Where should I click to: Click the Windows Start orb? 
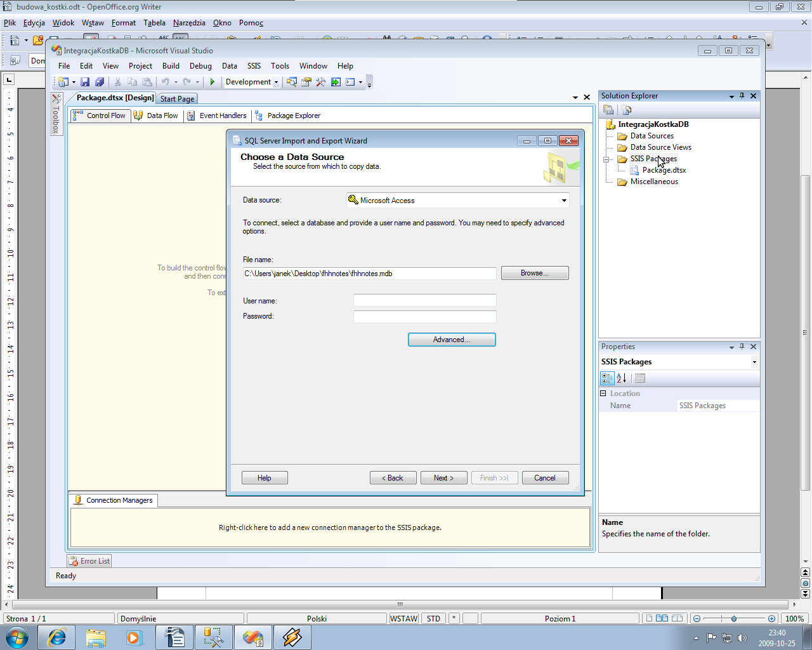[x=17, y=637]
